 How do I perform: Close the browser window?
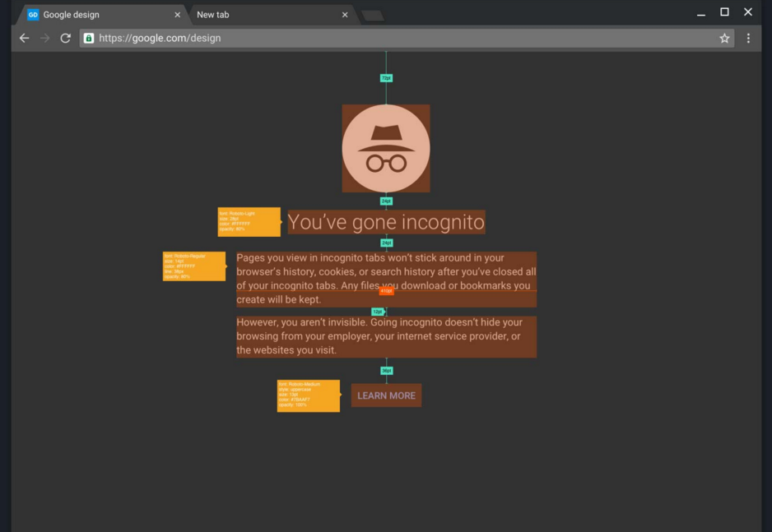coord(748,12)
